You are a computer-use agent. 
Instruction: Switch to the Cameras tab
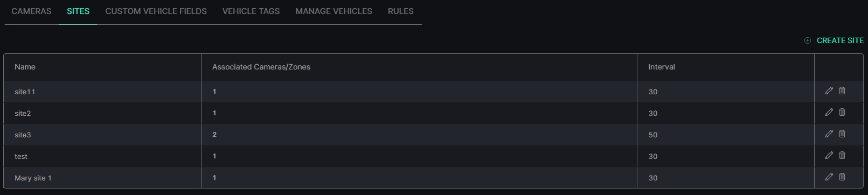coord(31,11)
